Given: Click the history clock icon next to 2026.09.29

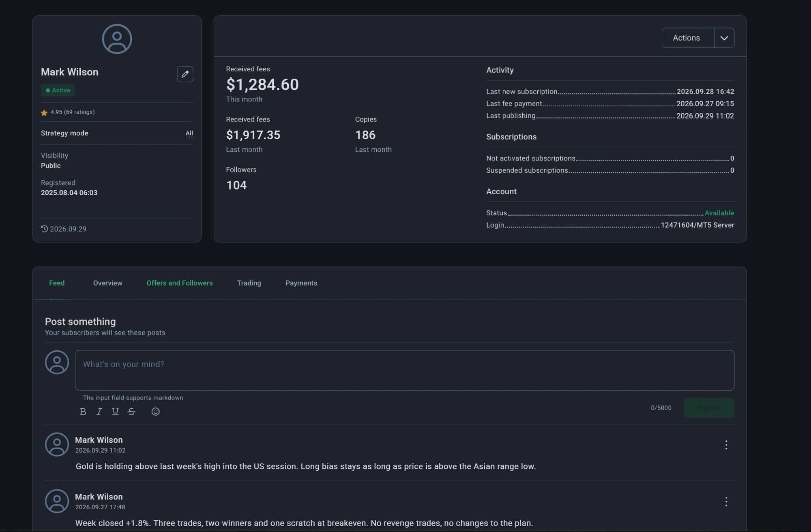Looking at the screenshot, I should (45, 229).
